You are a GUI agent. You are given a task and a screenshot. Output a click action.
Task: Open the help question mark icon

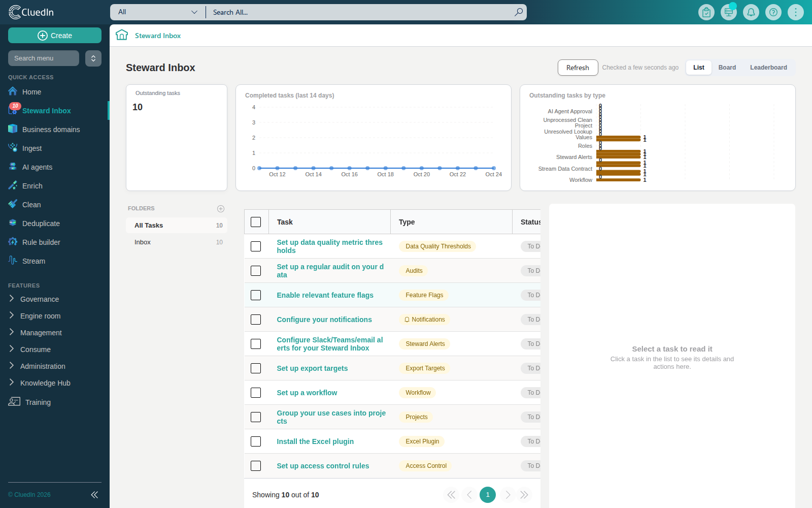click(773, 12)
